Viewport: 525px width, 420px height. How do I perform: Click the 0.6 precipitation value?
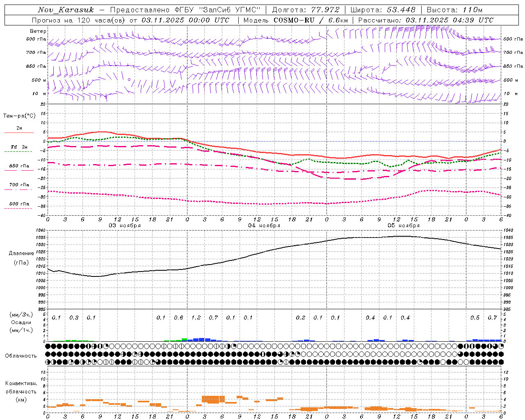[178, 318]
